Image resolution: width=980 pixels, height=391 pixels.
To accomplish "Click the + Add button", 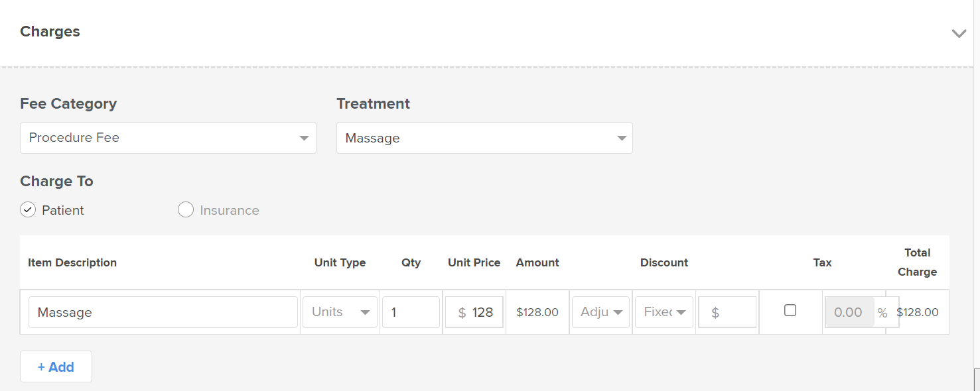I will click(x=56, y=367).
